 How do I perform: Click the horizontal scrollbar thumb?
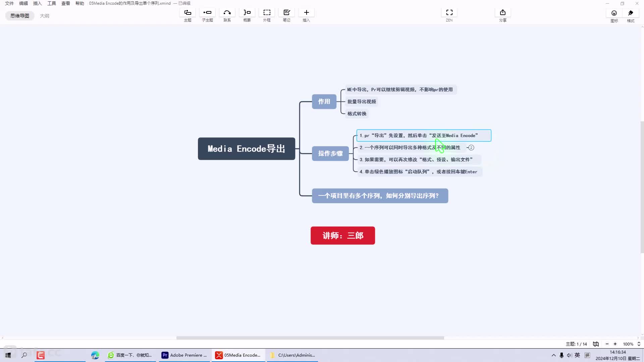coord(310,338)
